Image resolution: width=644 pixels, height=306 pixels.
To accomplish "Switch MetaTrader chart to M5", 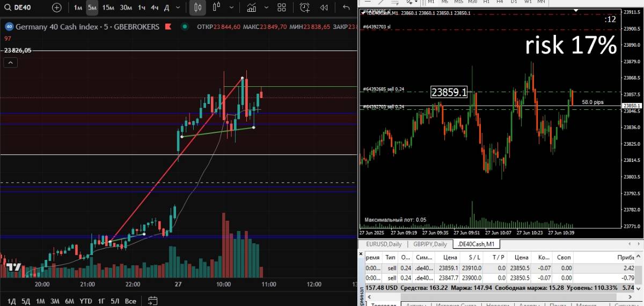I will pos(445,2).
